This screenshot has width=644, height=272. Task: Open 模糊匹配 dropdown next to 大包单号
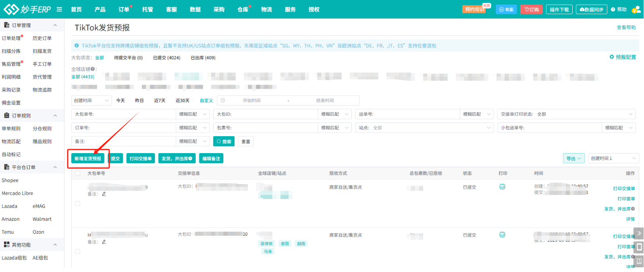click(193, 114)
